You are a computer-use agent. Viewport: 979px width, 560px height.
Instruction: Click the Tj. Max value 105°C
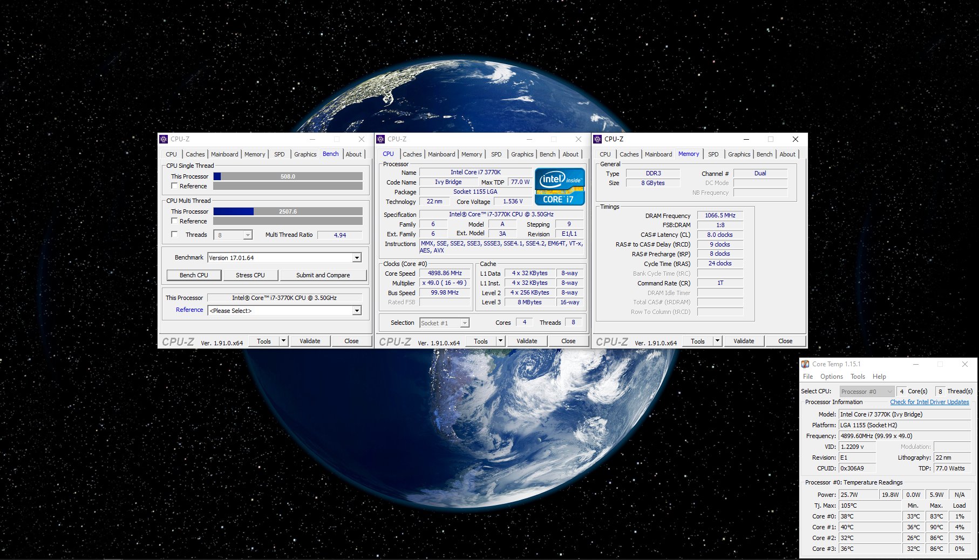pos(870,506)
